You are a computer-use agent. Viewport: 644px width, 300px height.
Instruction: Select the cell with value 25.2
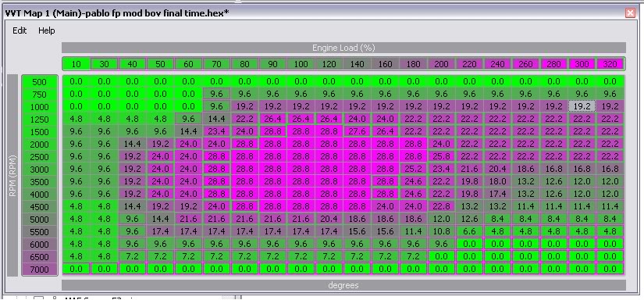pos(413,169)
